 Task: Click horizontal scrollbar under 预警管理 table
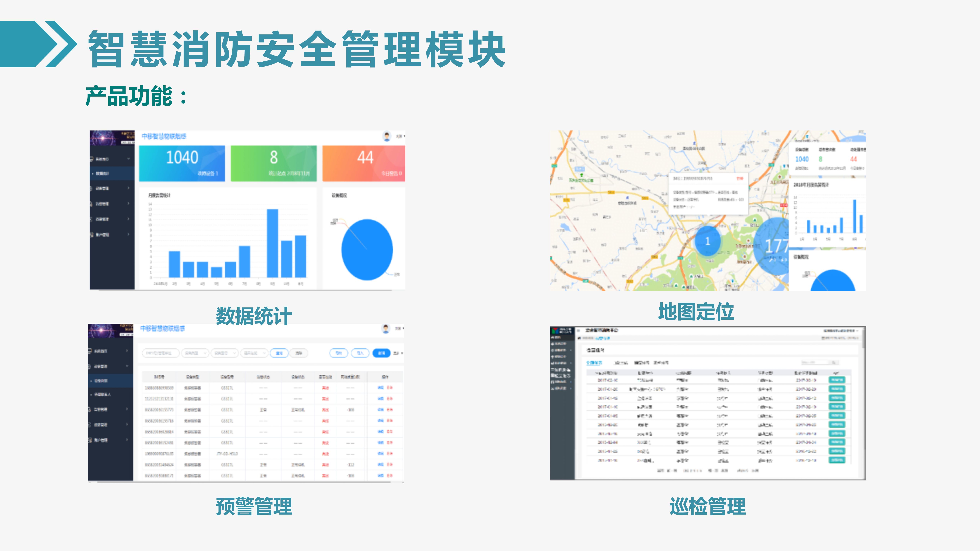pyautogui.click(x=243, y=482)
